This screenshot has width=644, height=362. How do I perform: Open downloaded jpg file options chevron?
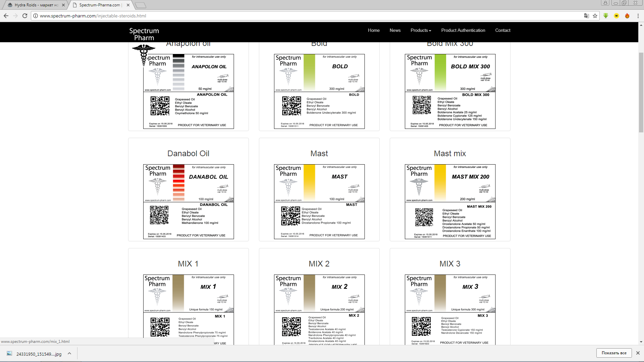click(69, 353)
